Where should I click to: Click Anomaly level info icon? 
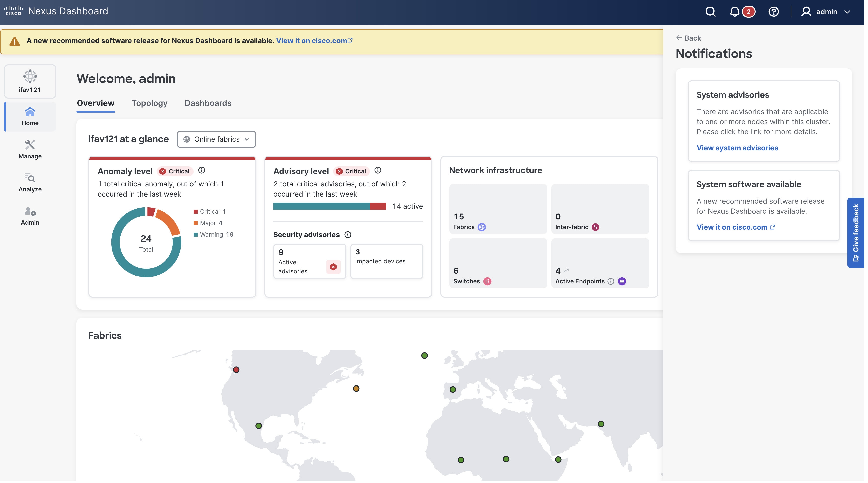point(202,171)
